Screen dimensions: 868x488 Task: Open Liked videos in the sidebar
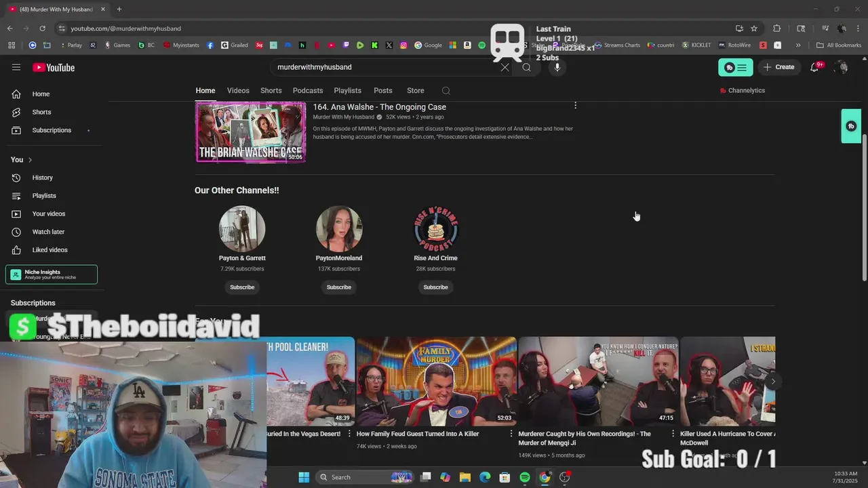53,250
